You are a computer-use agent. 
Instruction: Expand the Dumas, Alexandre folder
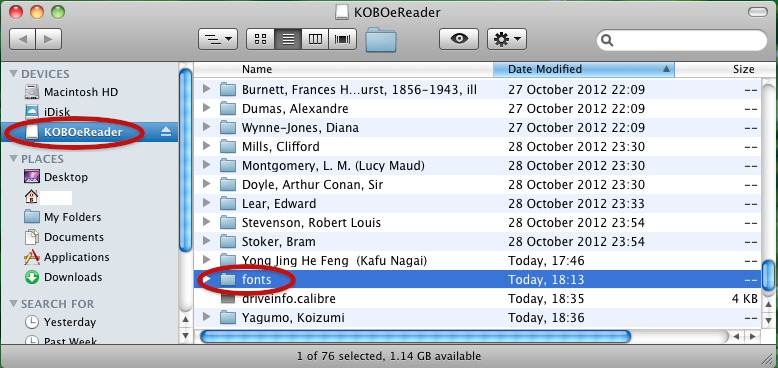(x=207, y=109)
